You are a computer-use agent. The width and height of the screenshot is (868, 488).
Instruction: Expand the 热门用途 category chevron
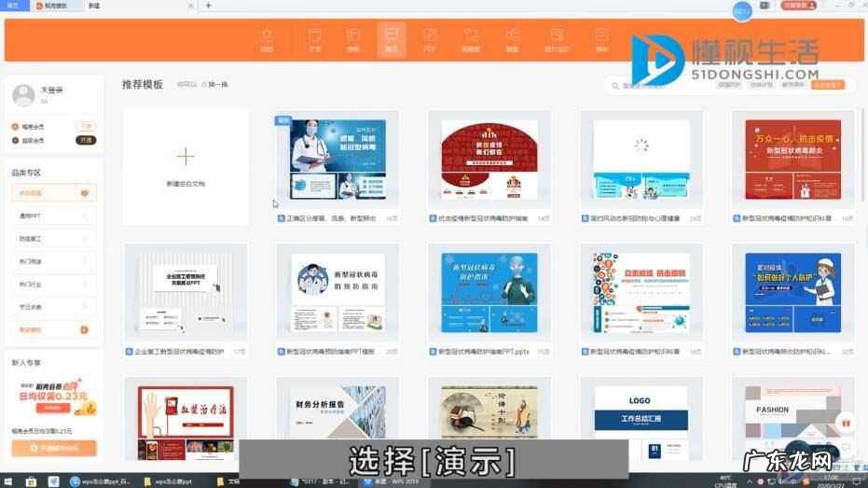click(x=85, y=261)
